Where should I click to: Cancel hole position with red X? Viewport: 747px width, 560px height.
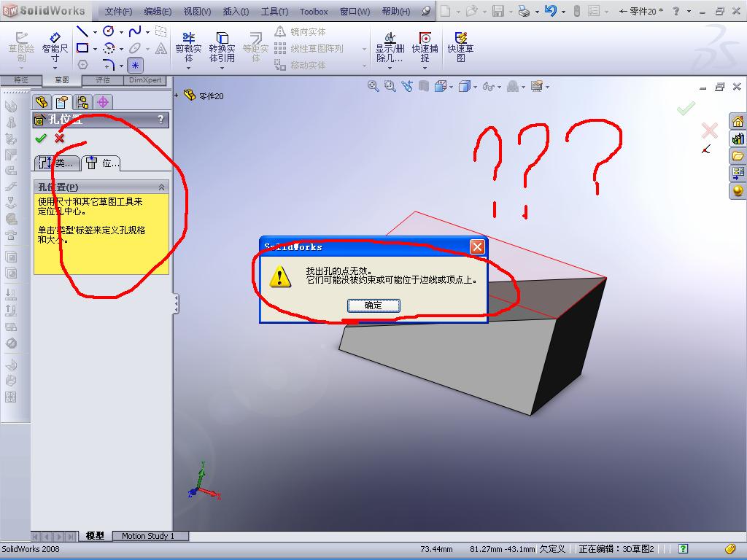[59, 138]
